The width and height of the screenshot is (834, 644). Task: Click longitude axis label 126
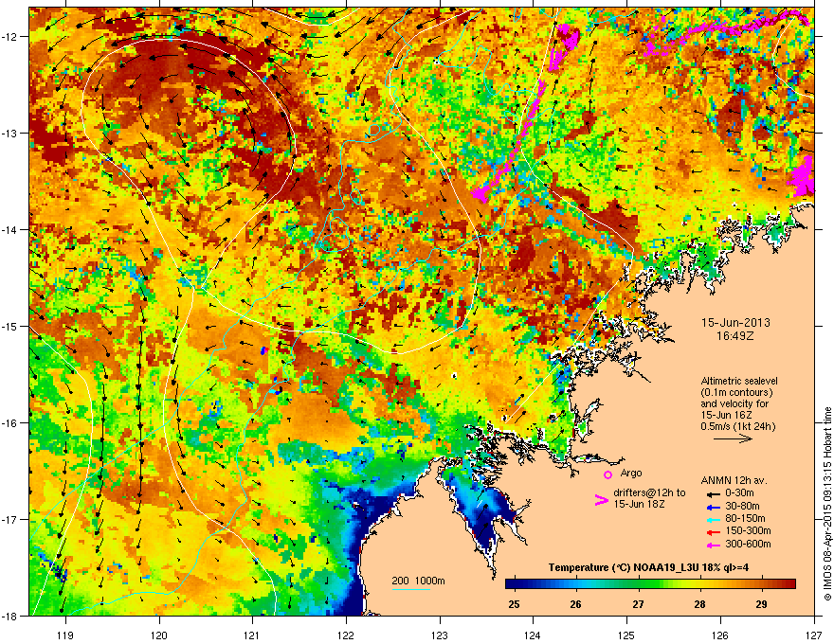(x=720, y=635)
